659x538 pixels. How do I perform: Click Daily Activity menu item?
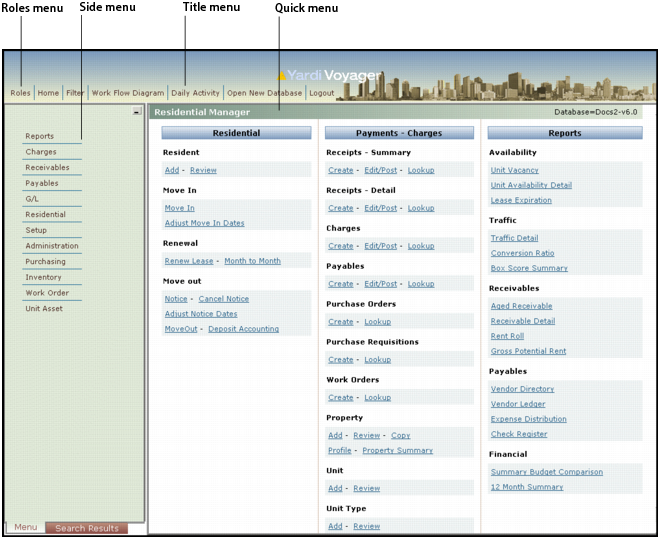195,93
